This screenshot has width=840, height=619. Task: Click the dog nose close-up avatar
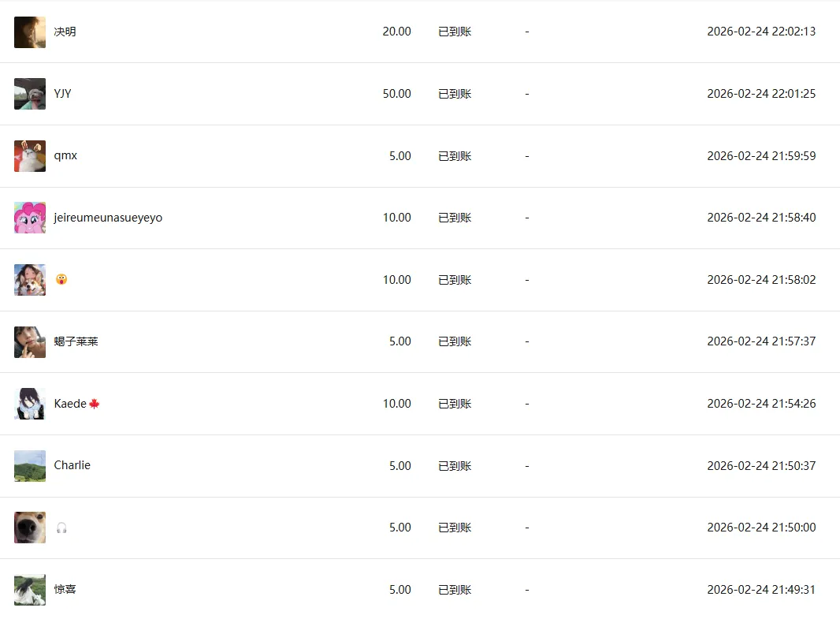30,528
